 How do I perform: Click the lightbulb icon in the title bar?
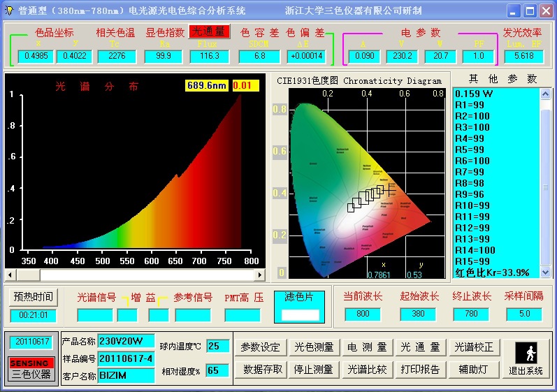[x=9, y=10]
